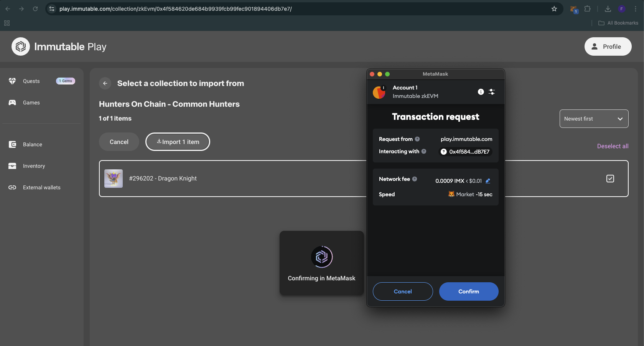The height and width of the screenshot is (346, 644).
Task: Cancel the MetaMask transaction request
Action: pos(403,291)
